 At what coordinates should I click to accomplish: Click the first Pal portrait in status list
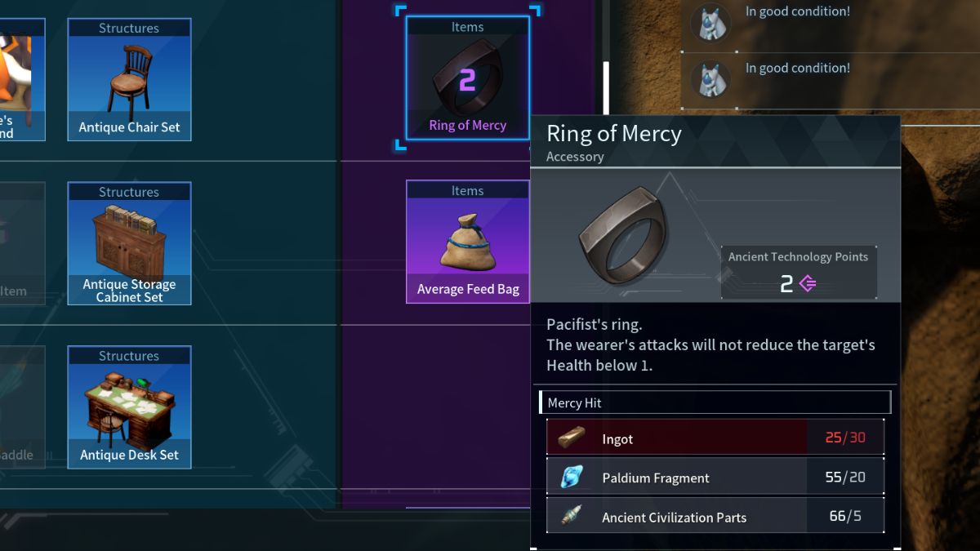click(x=710, y=23)
